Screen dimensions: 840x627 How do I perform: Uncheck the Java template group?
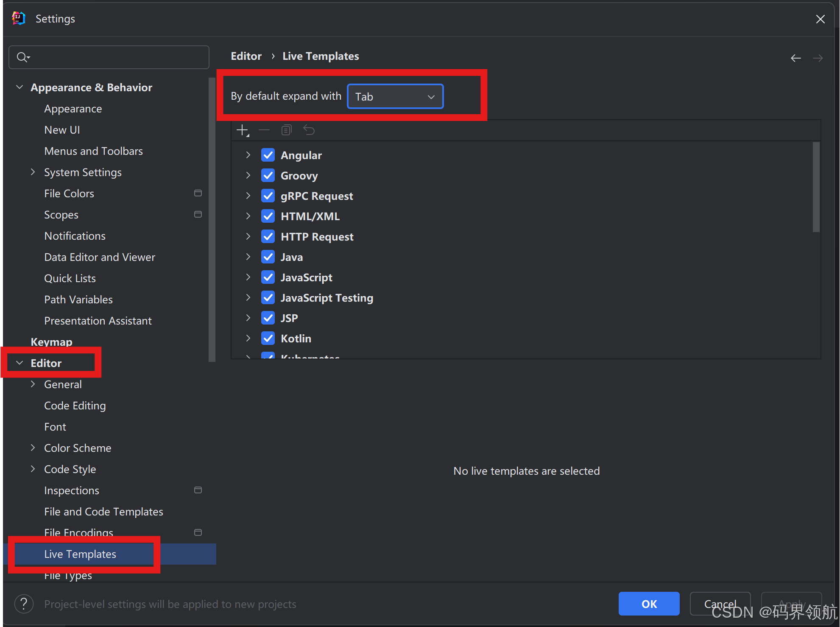(268, 257)
